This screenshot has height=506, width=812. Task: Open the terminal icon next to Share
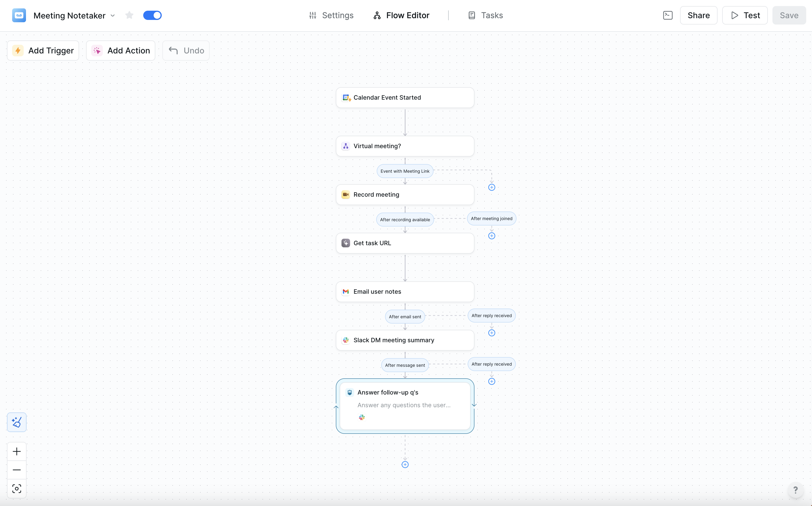[x=668, y=15]
